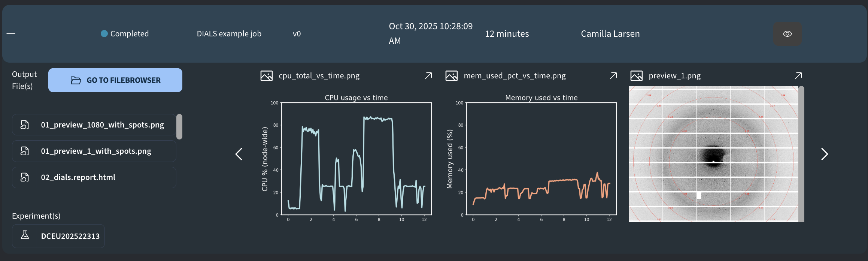Click file icon beside 01_preview_1_with_spots.png
Viewport: 868px width, 261px height.
(25, 151)
